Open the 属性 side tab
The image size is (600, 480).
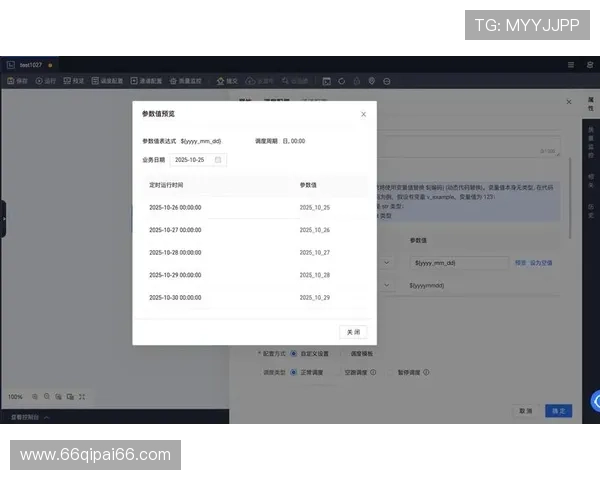[591, 104]
